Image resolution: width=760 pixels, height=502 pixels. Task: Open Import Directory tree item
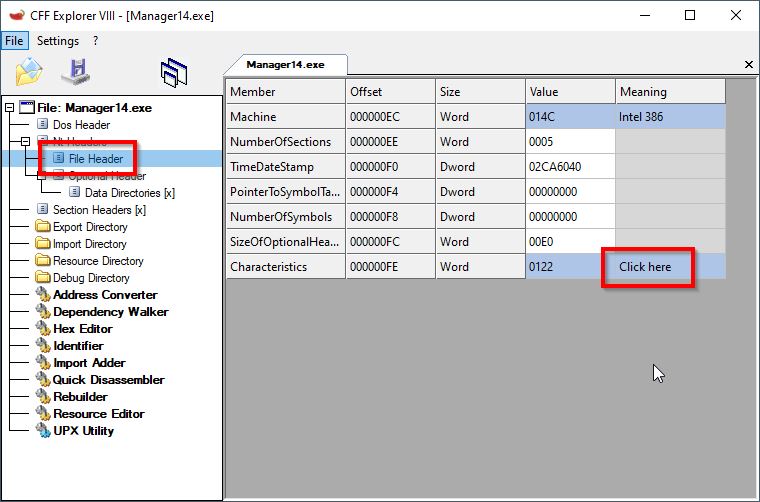[x=90, y=243]
